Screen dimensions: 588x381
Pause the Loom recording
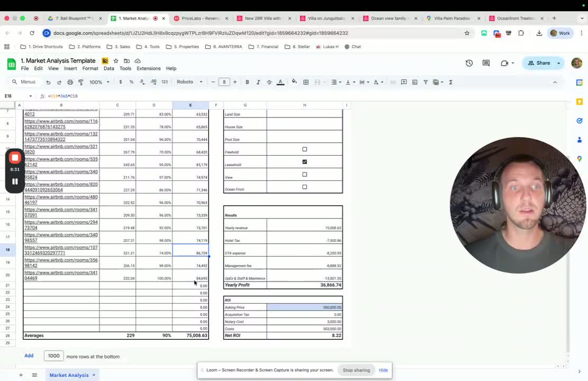coord(15,182)
